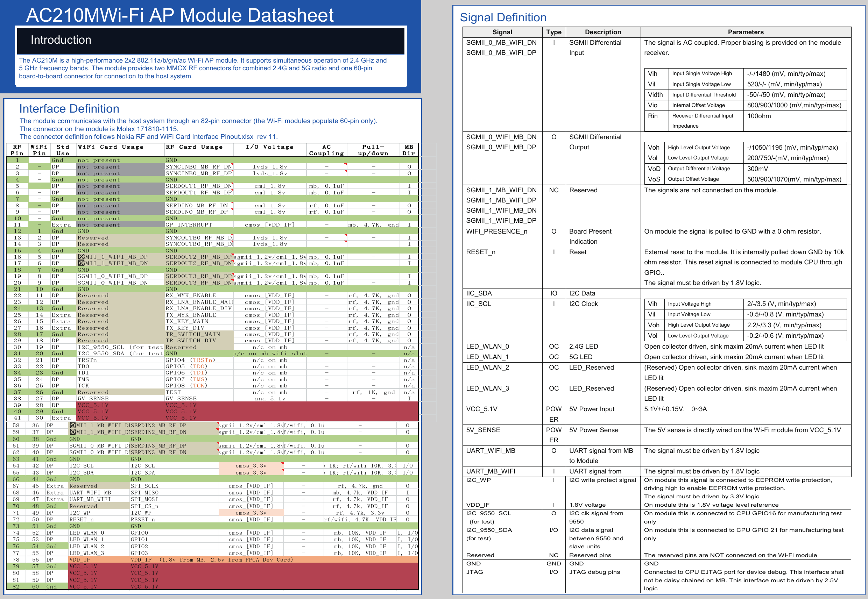The image size is (868, 599).
Task: Select the "AC Coupling" column header
Action: click(x=326, y=150)
